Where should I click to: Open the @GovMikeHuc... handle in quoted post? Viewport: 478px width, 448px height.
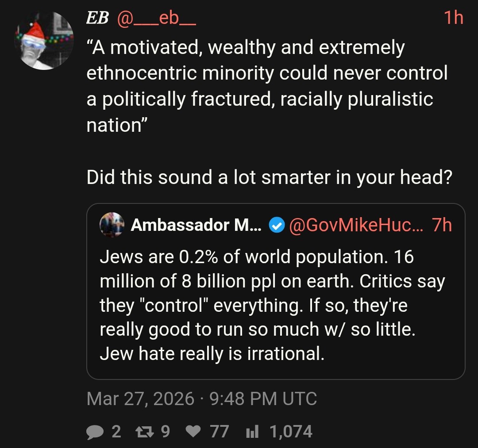coord(355,226)
